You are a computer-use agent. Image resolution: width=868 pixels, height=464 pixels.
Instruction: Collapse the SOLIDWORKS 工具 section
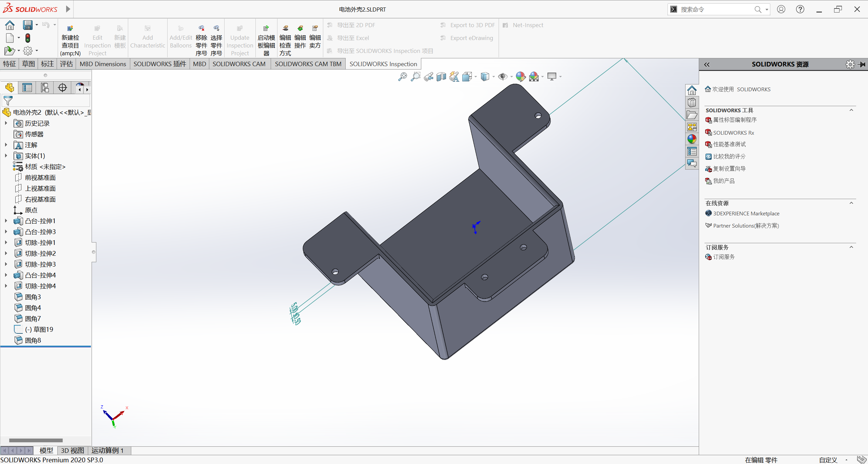click(851, 110)
